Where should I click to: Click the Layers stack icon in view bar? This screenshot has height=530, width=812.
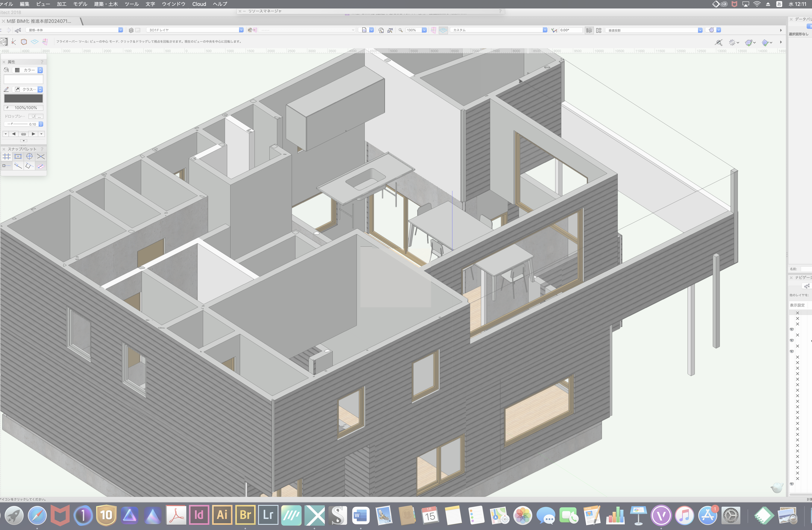131,30
